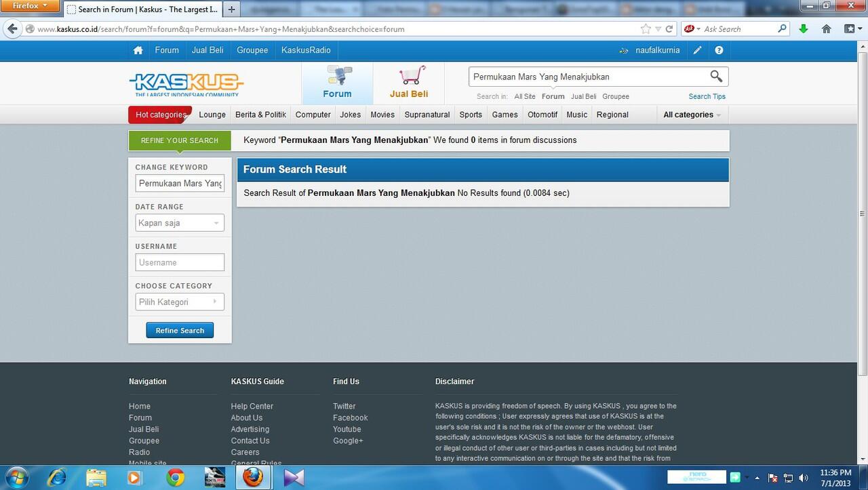
Task: Click the user avatar icon beside naufalkurnia
Action: pos(624,50)
